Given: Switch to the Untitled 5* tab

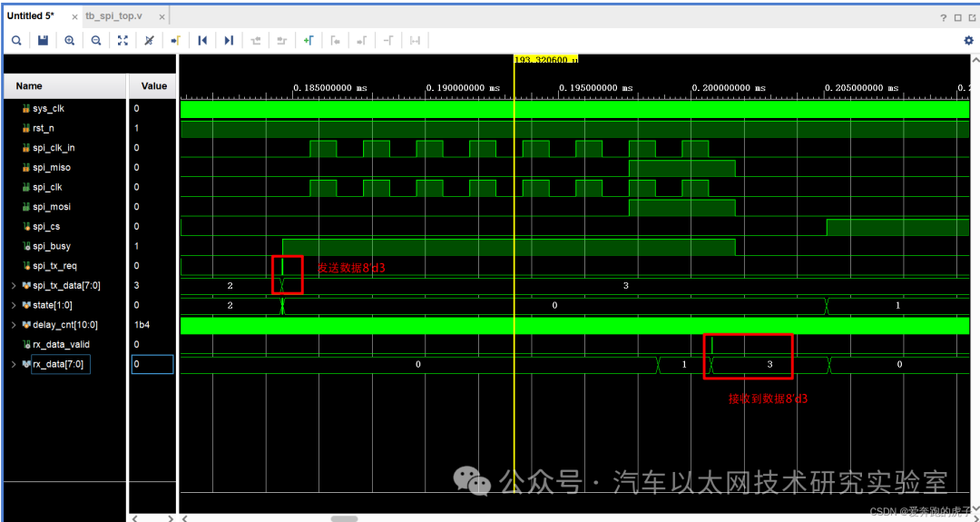Looking at the screenshot, I should tap(31, 16).
